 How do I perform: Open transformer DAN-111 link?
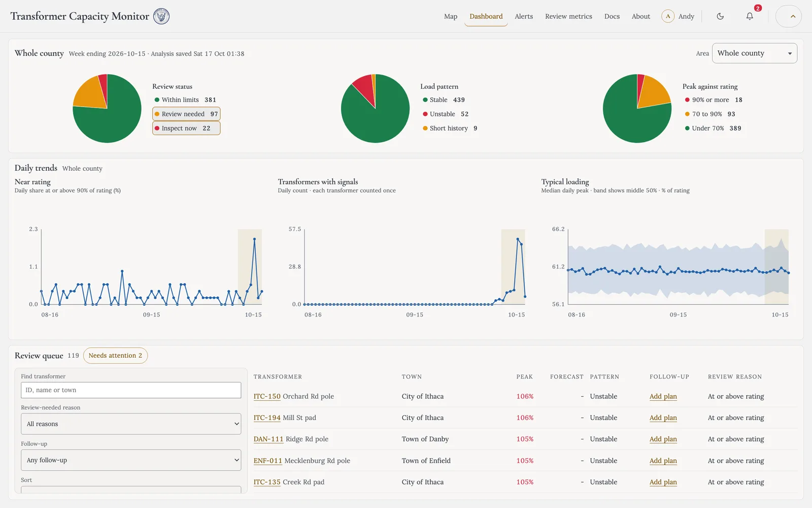(x=268, y=439)
